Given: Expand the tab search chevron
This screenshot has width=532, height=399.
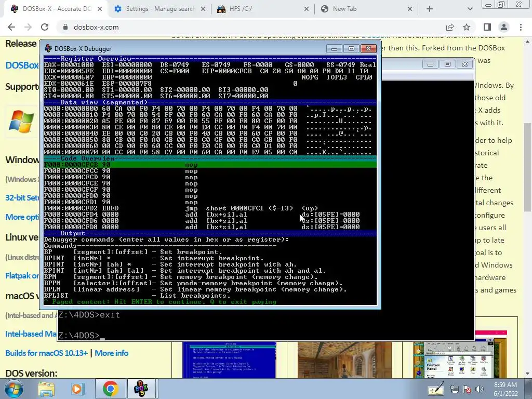Looking at the screenshot, I should point(470,9).
